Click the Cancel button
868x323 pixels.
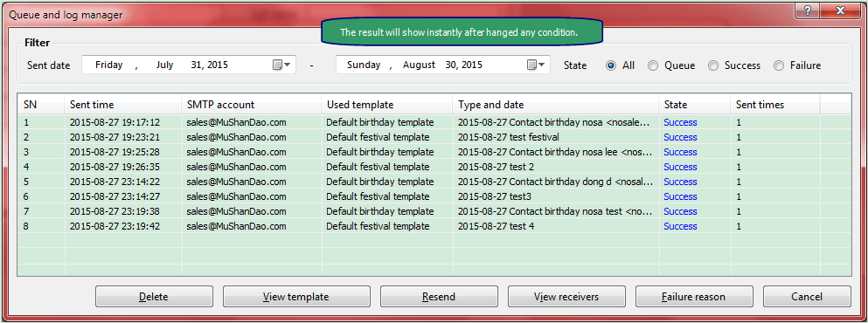click(807, 297)
